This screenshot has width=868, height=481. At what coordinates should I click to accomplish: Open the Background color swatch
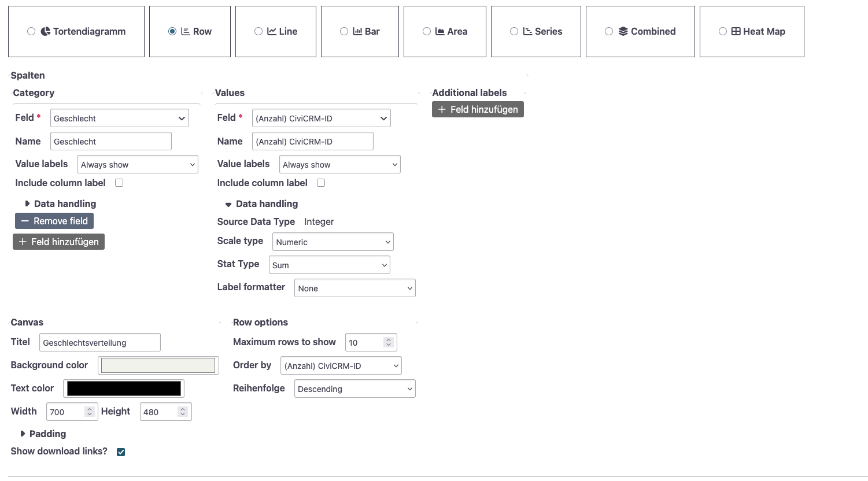click(x=158, y=365)
